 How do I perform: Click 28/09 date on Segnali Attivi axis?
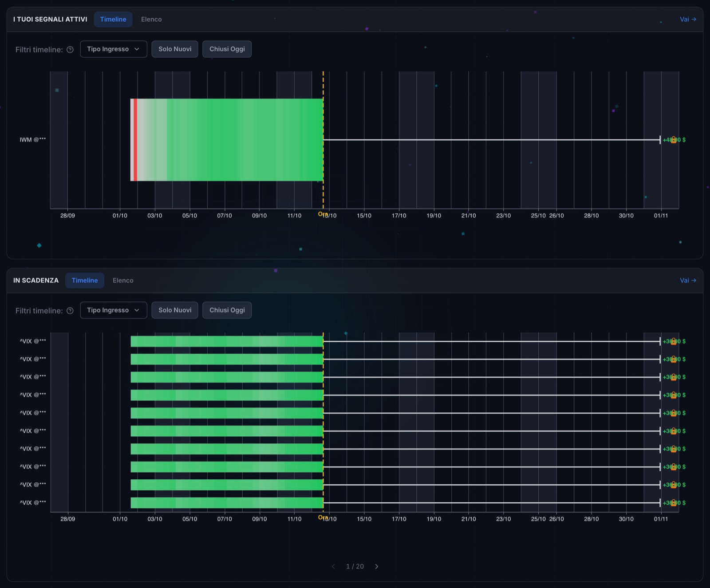tap(67, 216)
